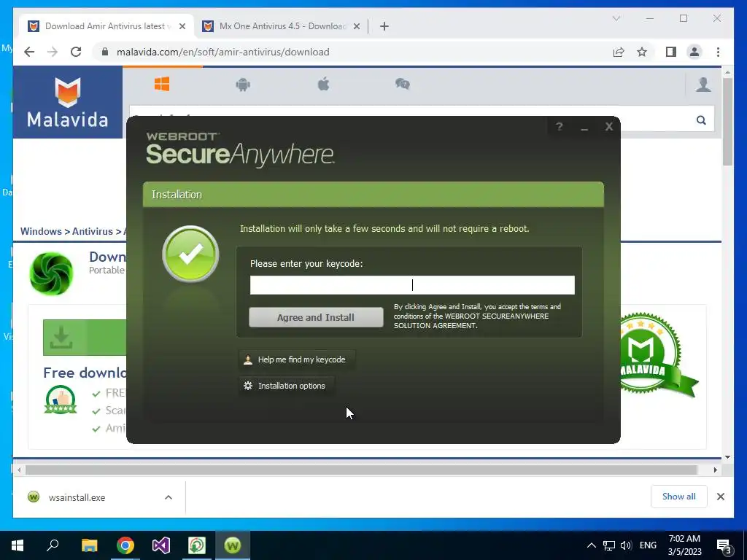Bookmark this page with the star
Screen dimensions: 747x560
point(642,52)
